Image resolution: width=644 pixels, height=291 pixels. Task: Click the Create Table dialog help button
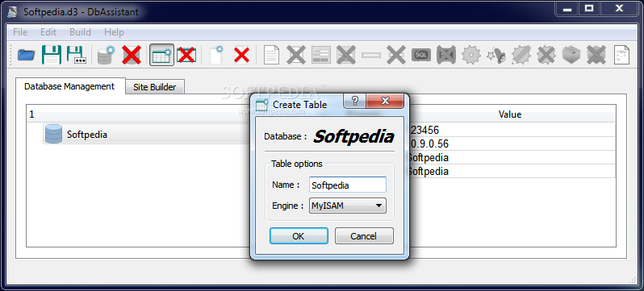[355, 101]
